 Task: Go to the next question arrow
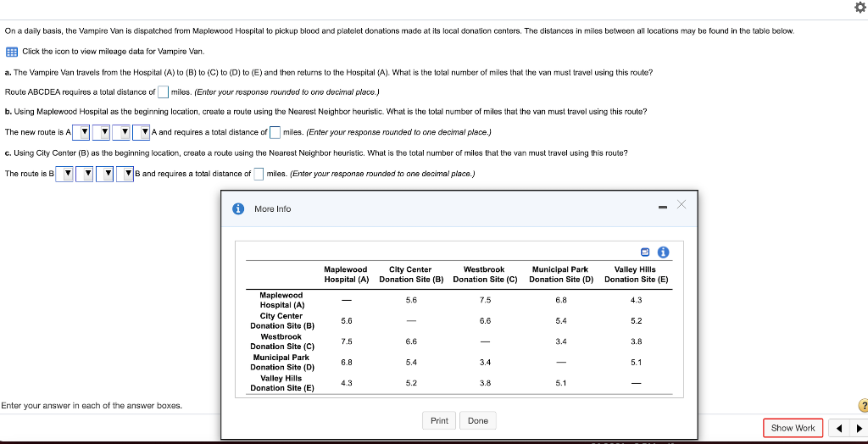(858, 428)
